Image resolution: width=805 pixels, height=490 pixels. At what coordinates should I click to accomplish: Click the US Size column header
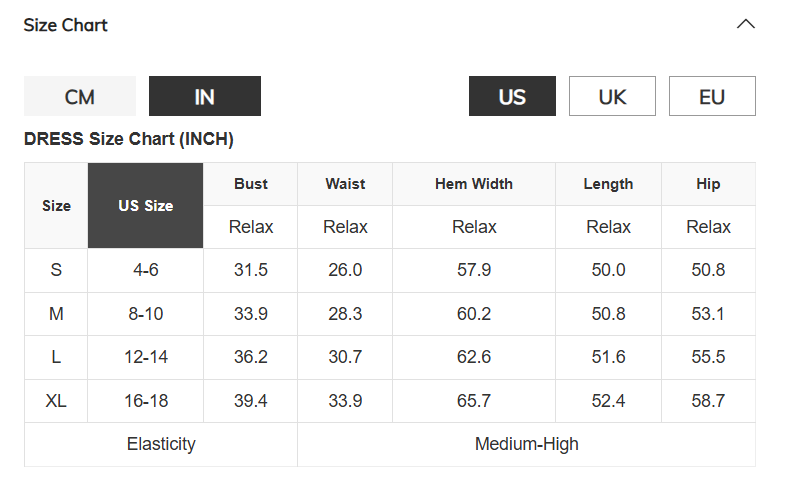[x=145, y=205]
